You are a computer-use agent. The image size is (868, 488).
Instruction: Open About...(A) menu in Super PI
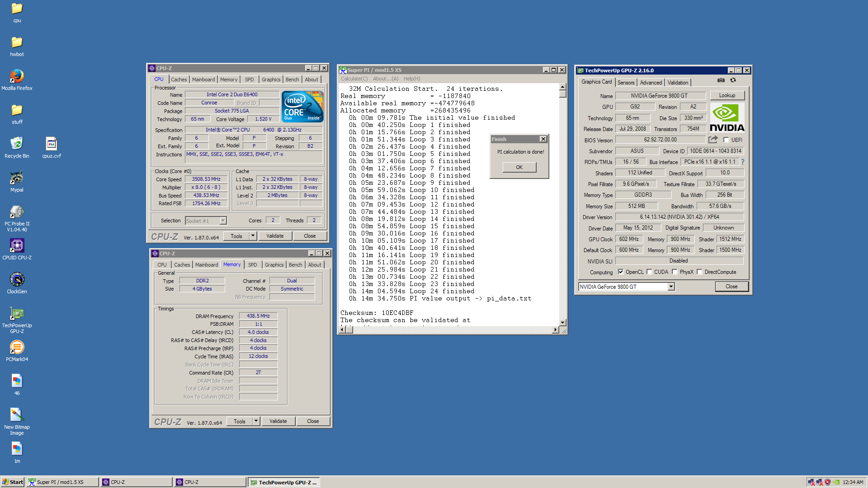point(386,79)
